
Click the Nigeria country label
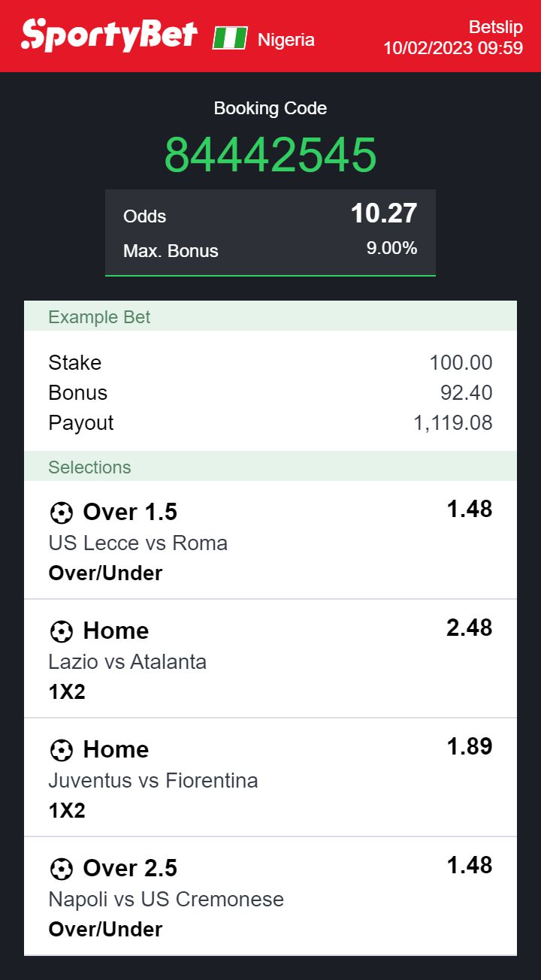tap(286, 40)
